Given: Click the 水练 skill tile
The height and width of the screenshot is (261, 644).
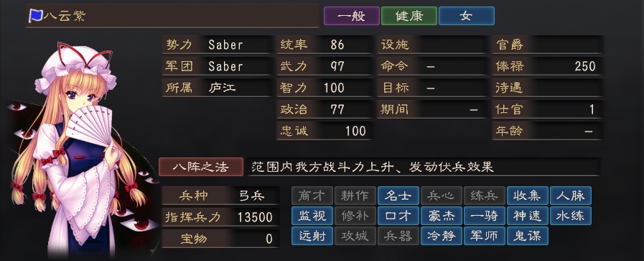Looking at the screenshot, I should click(x=571, y=216).
